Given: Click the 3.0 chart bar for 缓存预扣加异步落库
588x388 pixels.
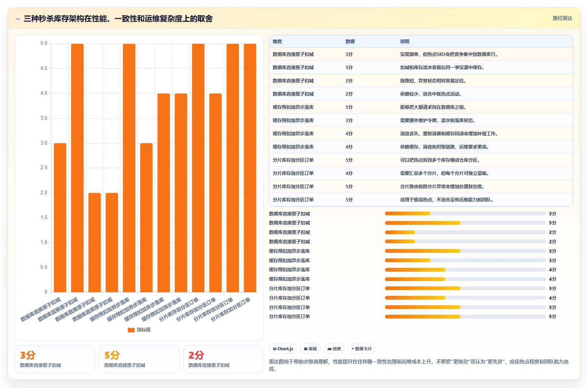Looking at the screenshot, I should [x=146, y=218].
